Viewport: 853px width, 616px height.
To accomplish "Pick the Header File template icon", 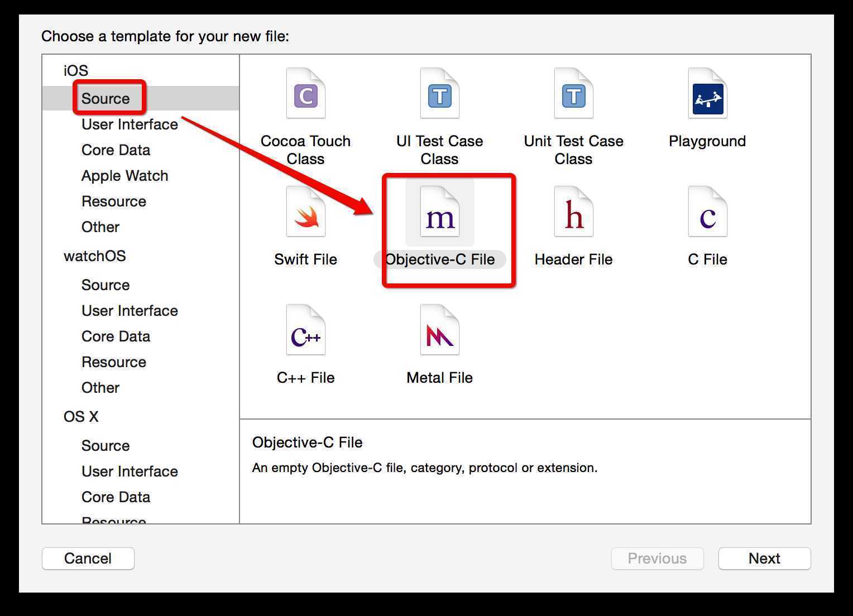I will pyautogui.click(x=573, y=211).
